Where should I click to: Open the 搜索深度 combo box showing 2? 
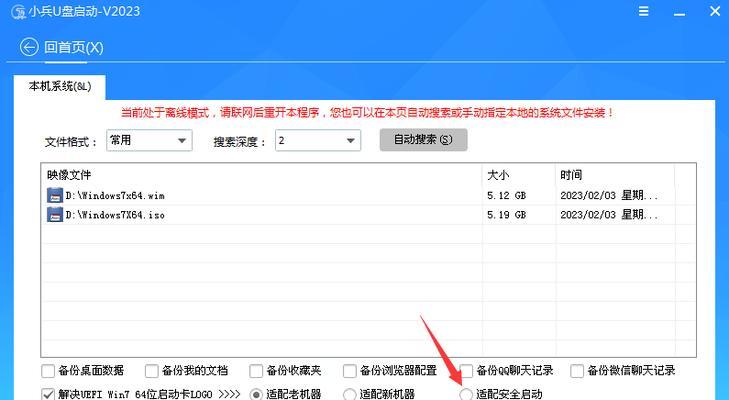coord(318,140)
